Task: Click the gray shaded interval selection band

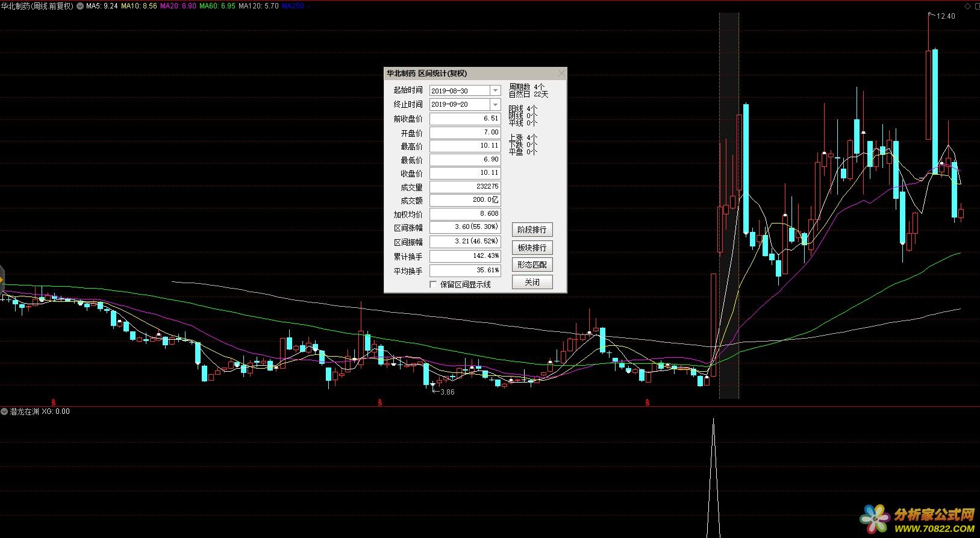Action: point(729,205)
